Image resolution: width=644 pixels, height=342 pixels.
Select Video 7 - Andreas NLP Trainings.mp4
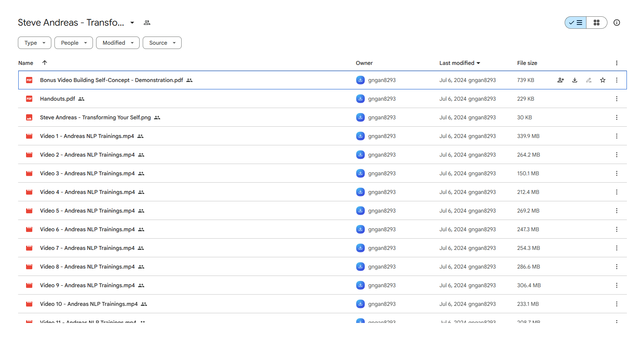pyautogui.click(x=87, y=248)
